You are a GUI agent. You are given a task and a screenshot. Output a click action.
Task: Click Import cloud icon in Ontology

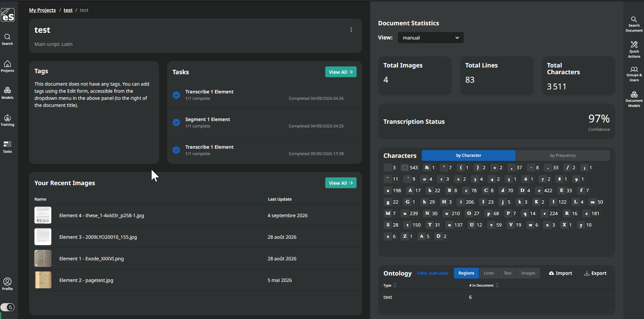pyautogui.click(x=551, y=273)
